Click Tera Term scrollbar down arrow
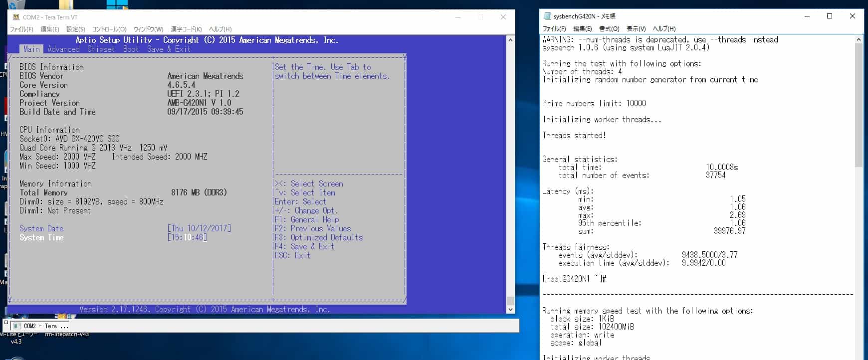 (510, 310)
